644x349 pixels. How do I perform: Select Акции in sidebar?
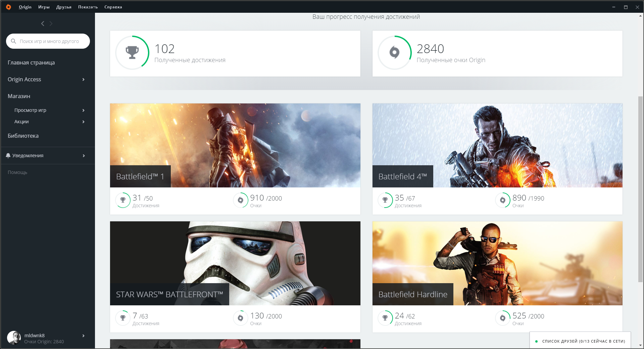21,122
